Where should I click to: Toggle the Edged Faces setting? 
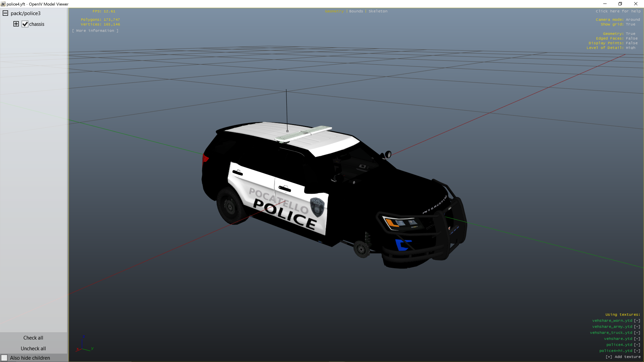[631, 38]
